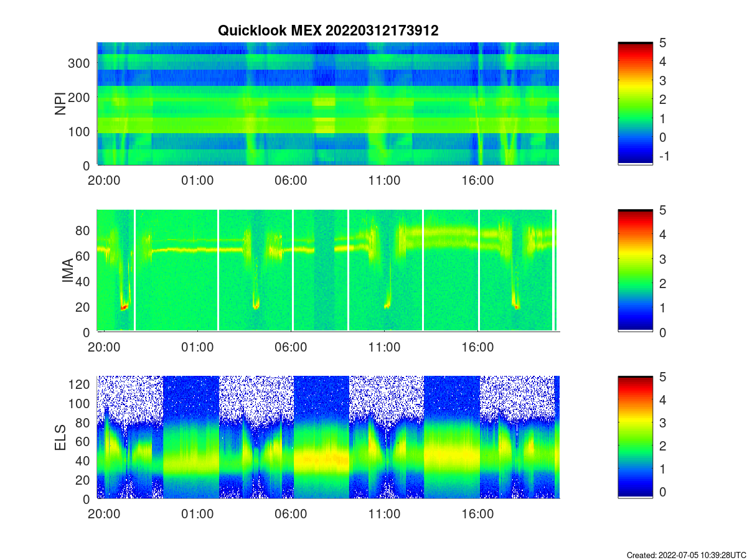Screen dimensions: 747x560
Task: Click the 06:00 time tick under ELS plot
Action: click(x=291, y=514)
